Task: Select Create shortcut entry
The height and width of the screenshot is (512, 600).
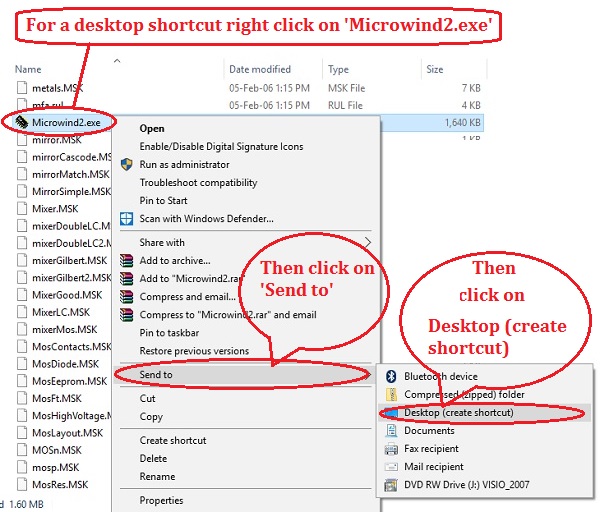Action: tap(173, 440)
